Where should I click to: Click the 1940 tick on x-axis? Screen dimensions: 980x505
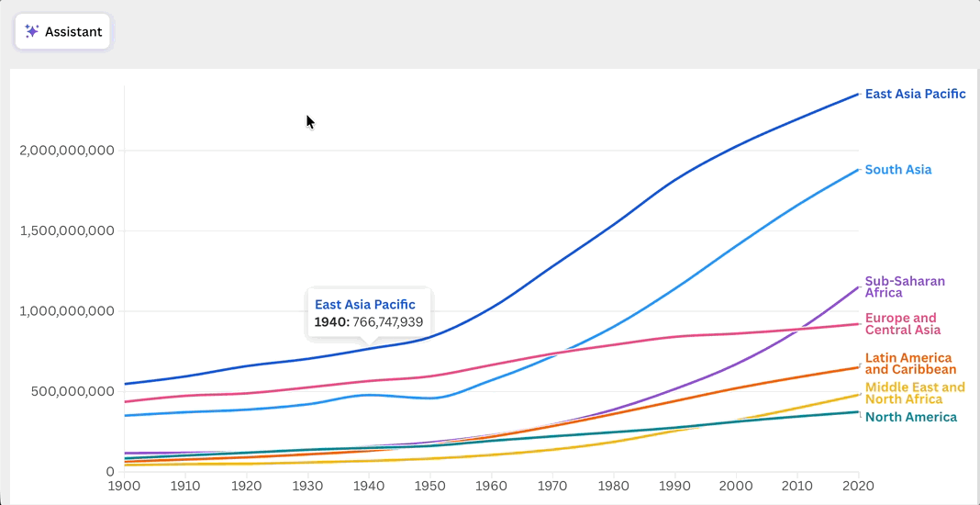pyautogui.click(x=369, y=487)
